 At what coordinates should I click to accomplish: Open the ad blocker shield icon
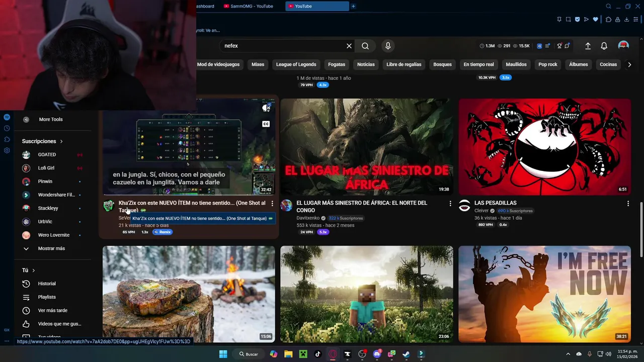coord(578,20)
